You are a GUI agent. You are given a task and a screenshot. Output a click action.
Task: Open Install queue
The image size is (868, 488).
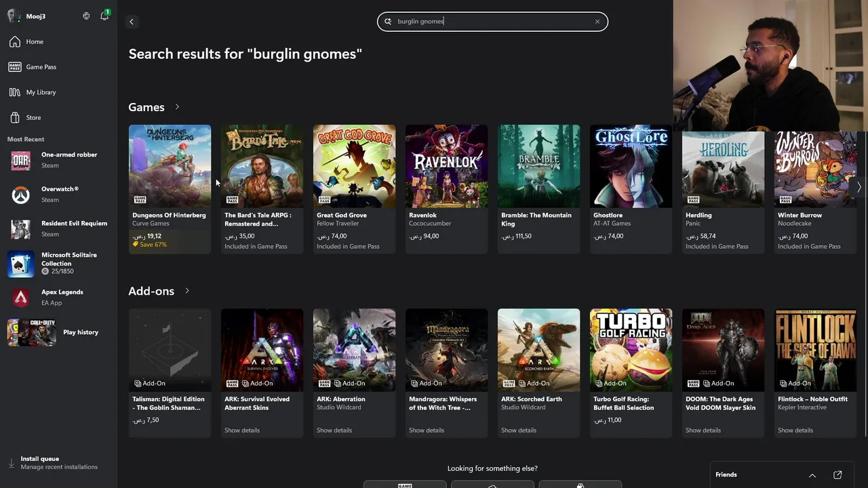58,463
